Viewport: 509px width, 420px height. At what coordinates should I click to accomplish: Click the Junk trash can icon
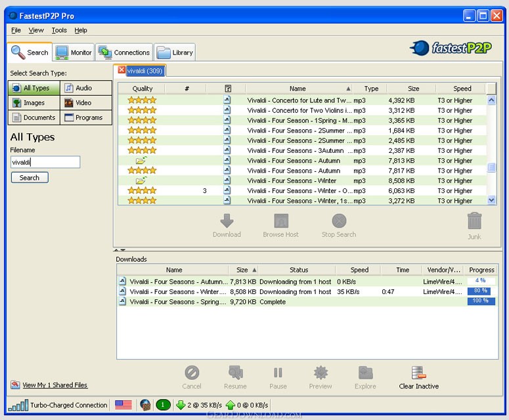pyautogui.click(x=474, y=221)
